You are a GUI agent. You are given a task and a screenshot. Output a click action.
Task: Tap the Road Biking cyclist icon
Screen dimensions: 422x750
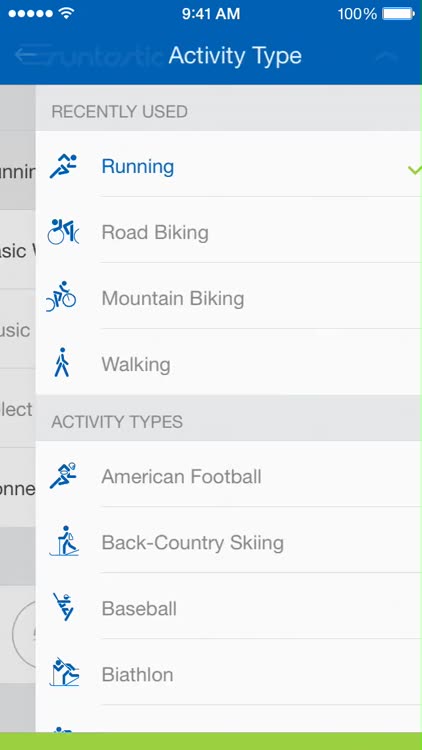[63, 232]
